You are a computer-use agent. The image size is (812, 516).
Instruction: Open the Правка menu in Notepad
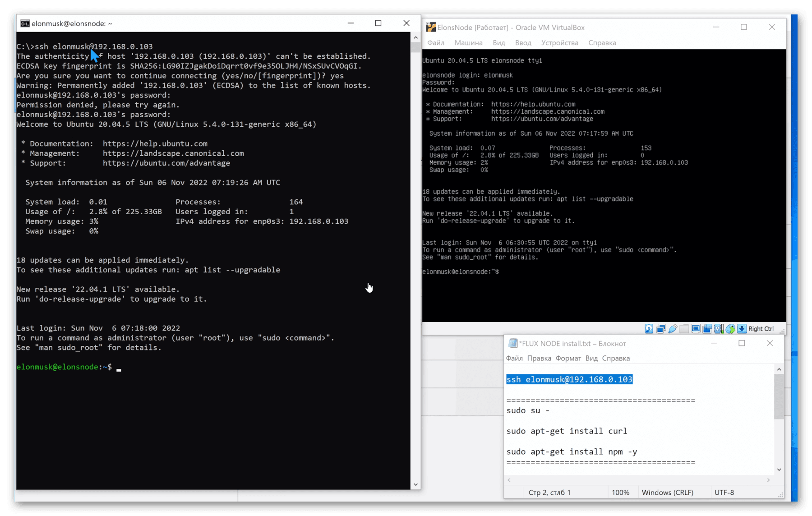point(539,358)
